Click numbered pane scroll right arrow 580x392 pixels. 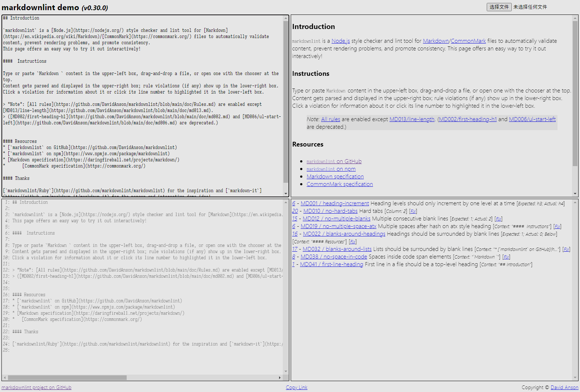click(x=280, y=377)
